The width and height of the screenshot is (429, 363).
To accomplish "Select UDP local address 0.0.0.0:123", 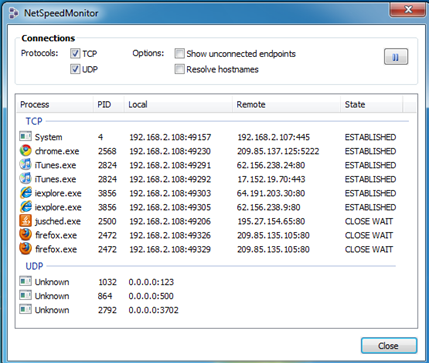I will (x=151, y=282).
